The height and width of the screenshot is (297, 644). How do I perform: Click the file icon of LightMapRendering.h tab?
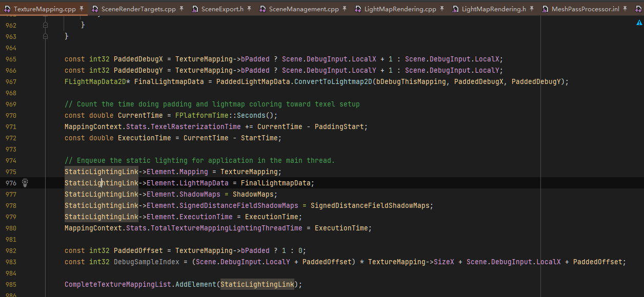pos(455,9)
